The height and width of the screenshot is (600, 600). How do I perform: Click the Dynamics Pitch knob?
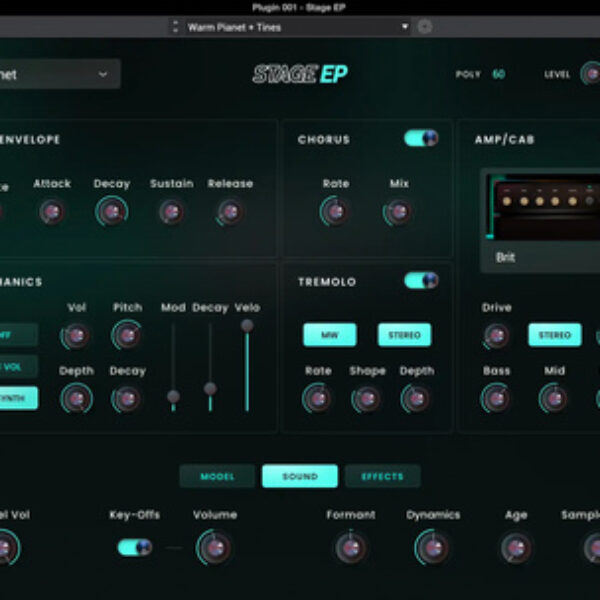(x=127, y=336)
